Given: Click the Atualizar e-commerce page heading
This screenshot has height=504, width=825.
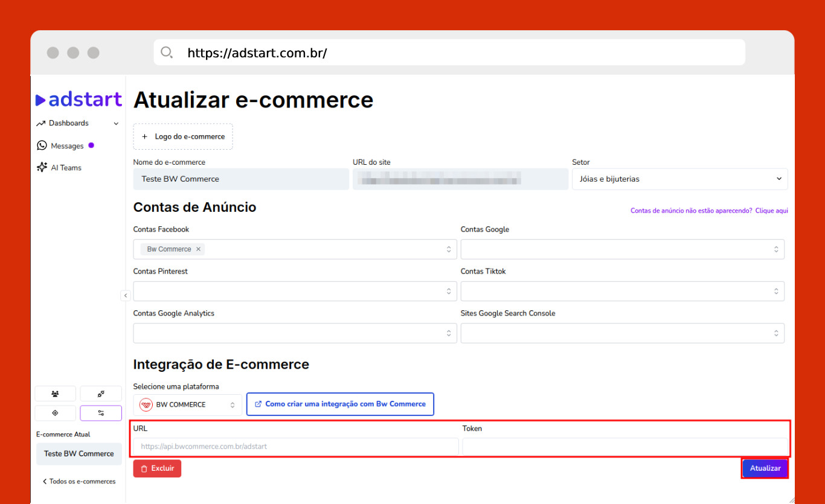Looking at the screenshot, I should pos(253,100).
